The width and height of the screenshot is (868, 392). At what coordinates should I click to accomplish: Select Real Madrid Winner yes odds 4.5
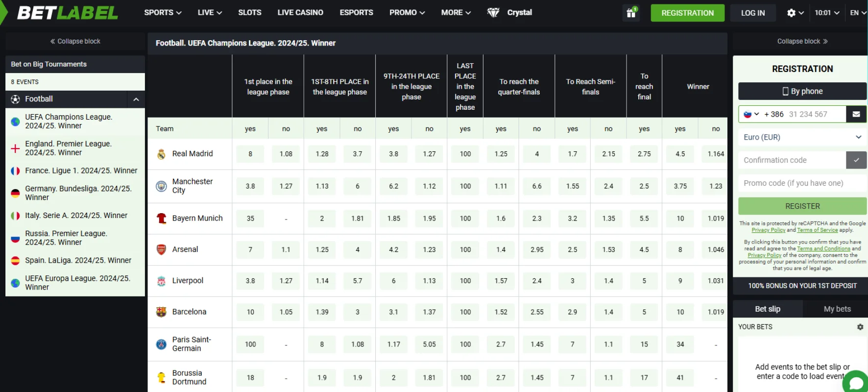680,154
